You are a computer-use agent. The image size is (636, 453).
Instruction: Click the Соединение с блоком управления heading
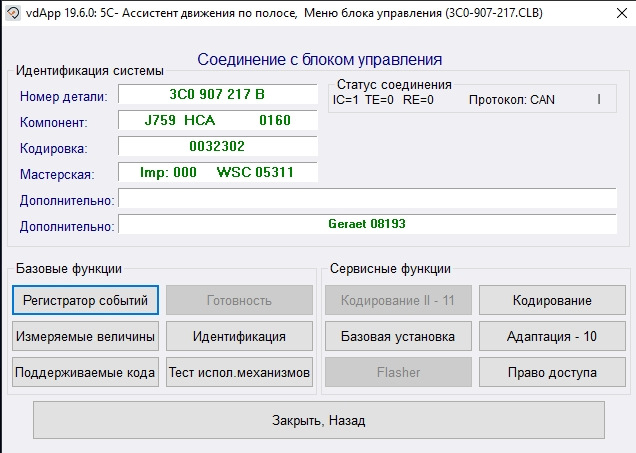tap(320, 60)
